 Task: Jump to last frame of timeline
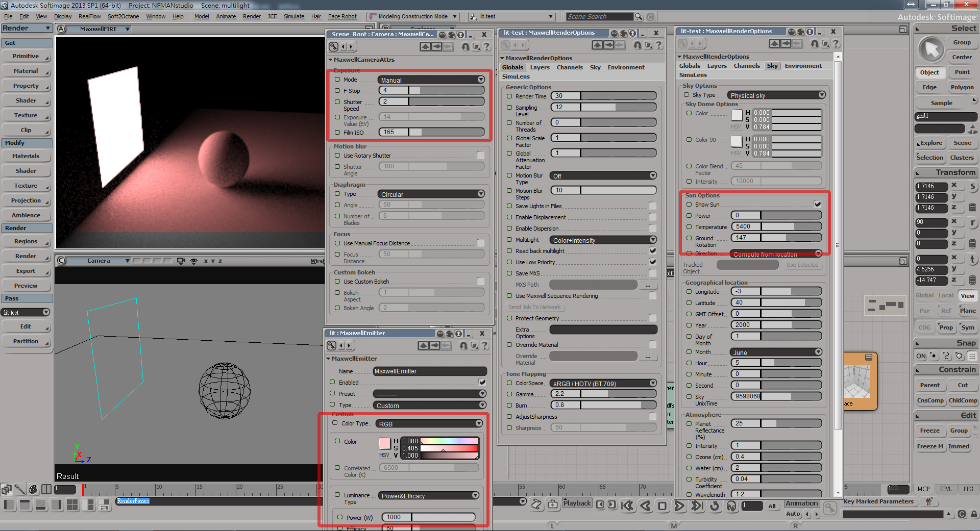tap(697, 506)
